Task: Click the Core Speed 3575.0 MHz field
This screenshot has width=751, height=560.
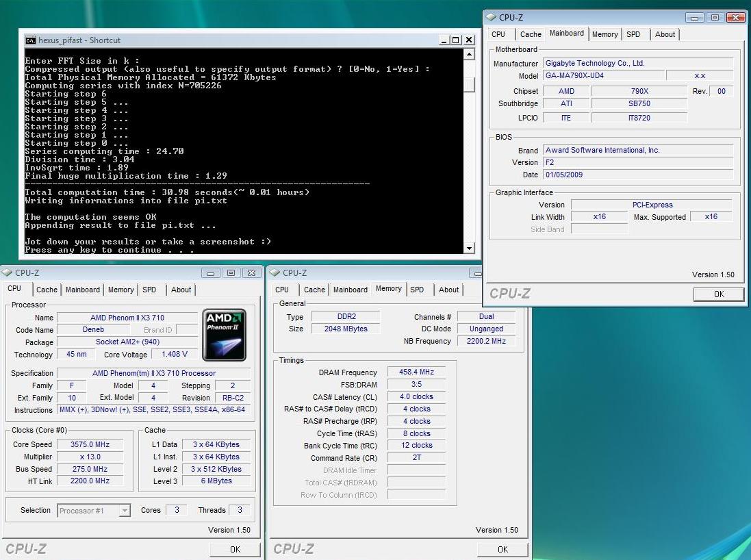Action: coord(90,444)
